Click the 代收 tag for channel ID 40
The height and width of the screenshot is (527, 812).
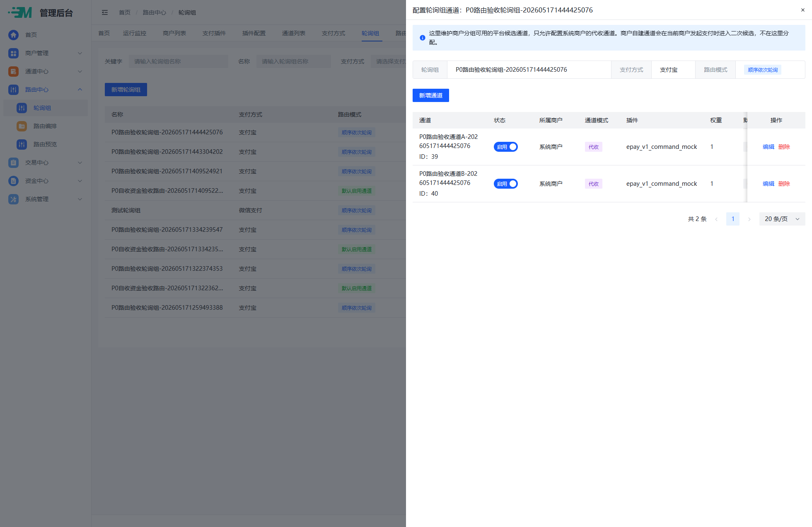coord(594,184)
